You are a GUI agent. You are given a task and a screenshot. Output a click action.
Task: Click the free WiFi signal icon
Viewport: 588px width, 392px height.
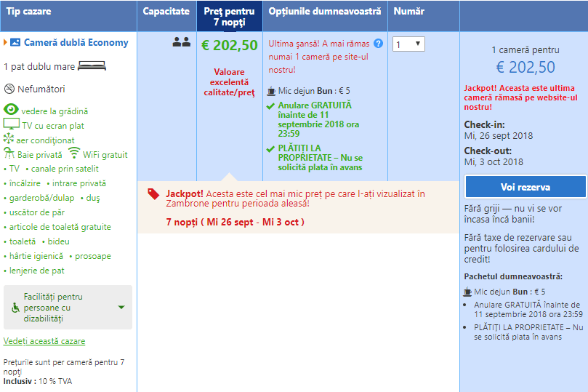[x=74, y=153]
